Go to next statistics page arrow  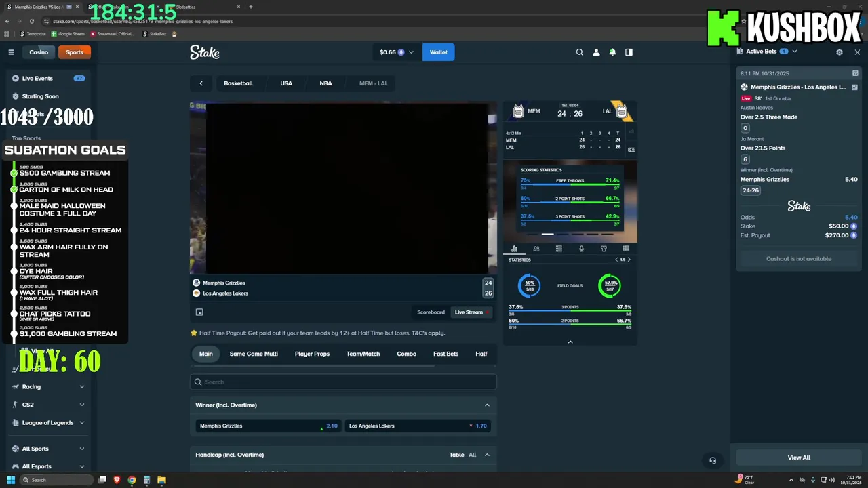[x=629, y=260]
